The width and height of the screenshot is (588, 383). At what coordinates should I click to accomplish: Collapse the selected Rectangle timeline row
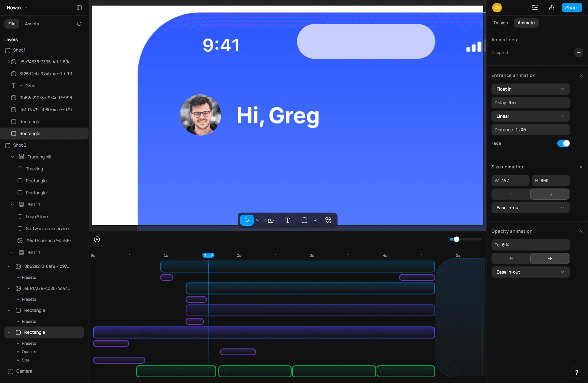click(9, 332)
